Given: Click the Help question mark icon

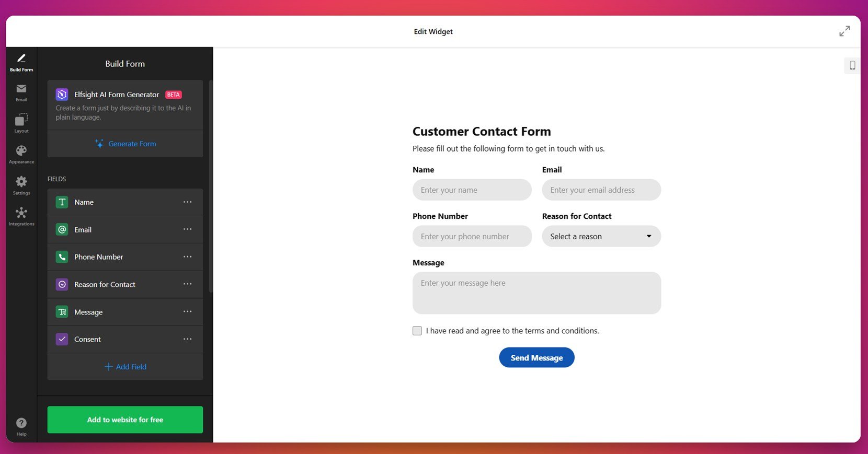Looking at the screenshot, I should click(21, 423).
